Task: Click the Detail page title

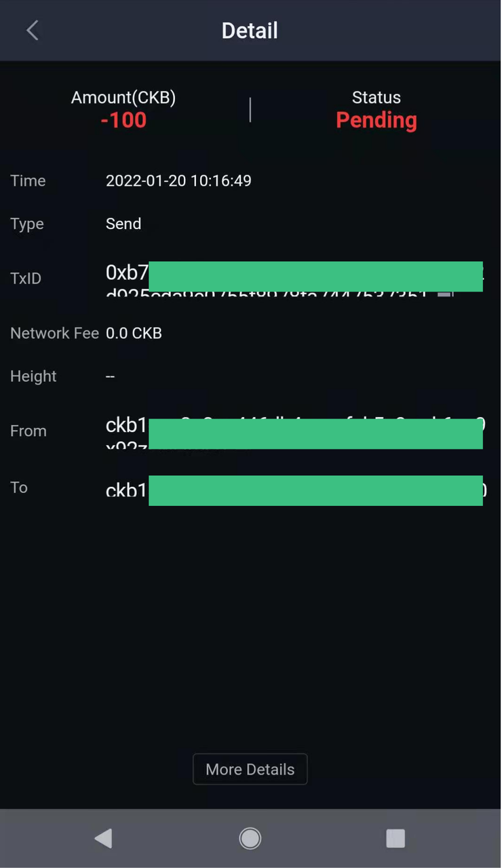Action: (x=250, y=31)
